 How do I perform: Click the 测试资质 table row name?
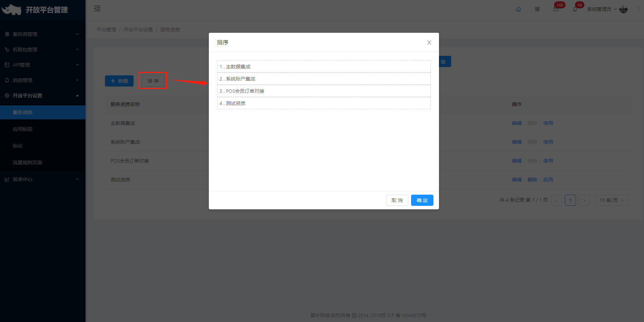(120, 180)
